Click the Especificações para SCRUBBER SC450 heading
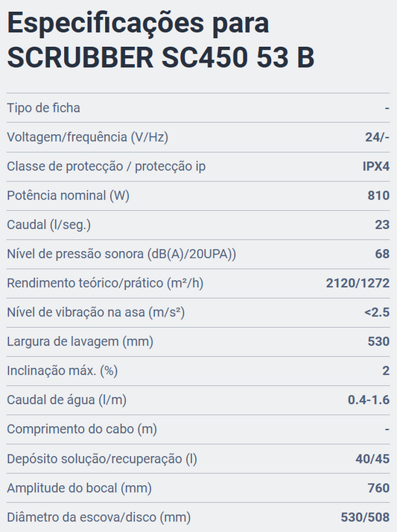The width and height of the screenshot is (397, 532). click(161, 40)
